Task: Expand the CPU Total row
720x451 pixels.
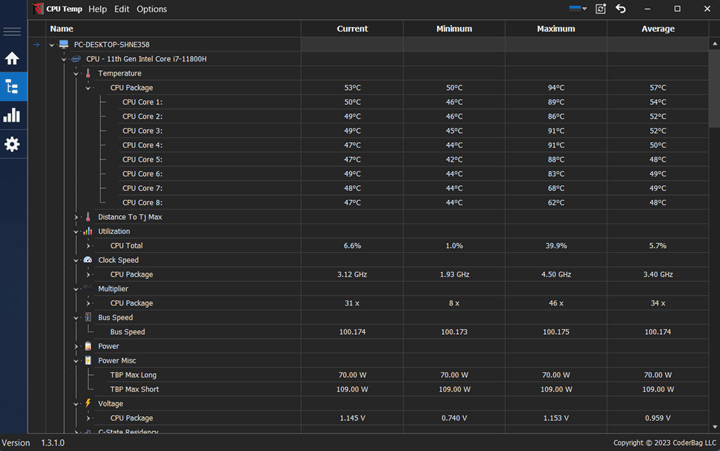Action: coord(88,246)
